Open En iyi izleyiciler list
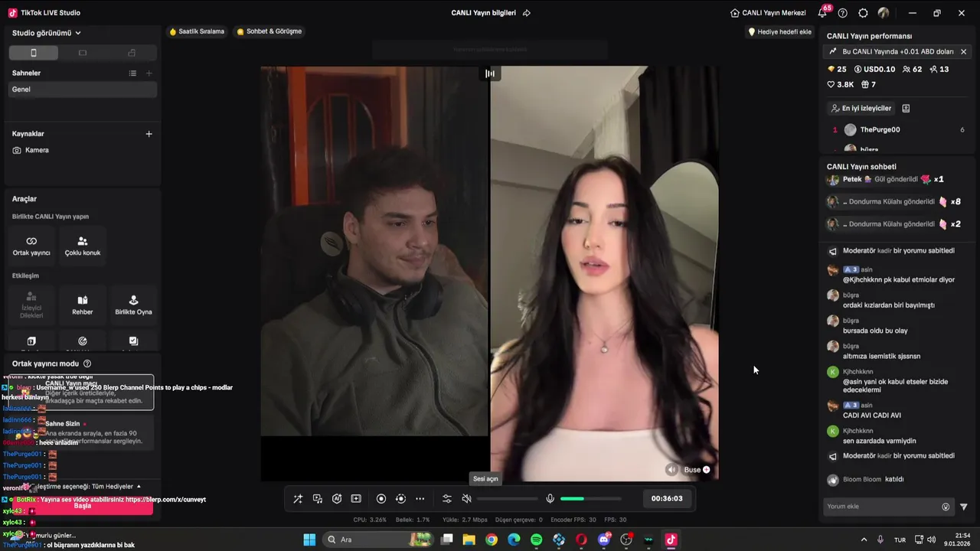Image resolution: width=980 pixels, height=551 pixels. (x=861, y=109)
